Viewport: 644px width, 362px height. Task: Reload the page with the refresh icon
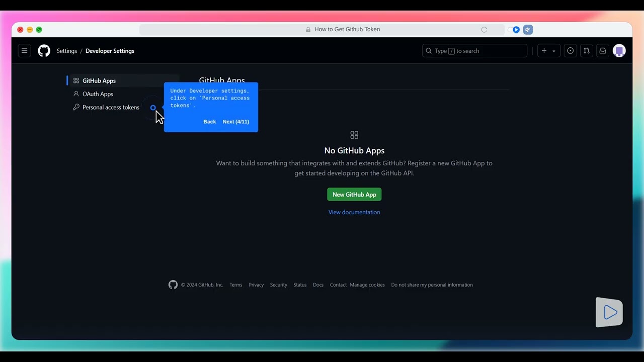tap(484, 30)
